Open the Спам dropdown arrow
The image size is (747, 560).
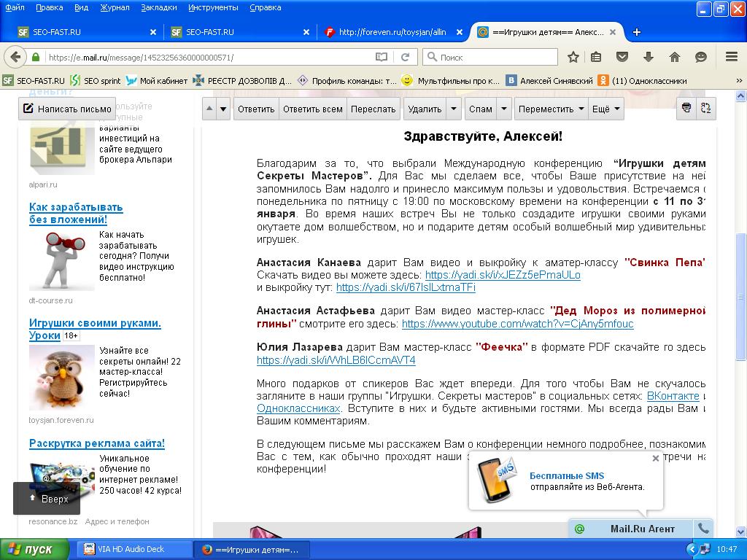click(504, 109)
